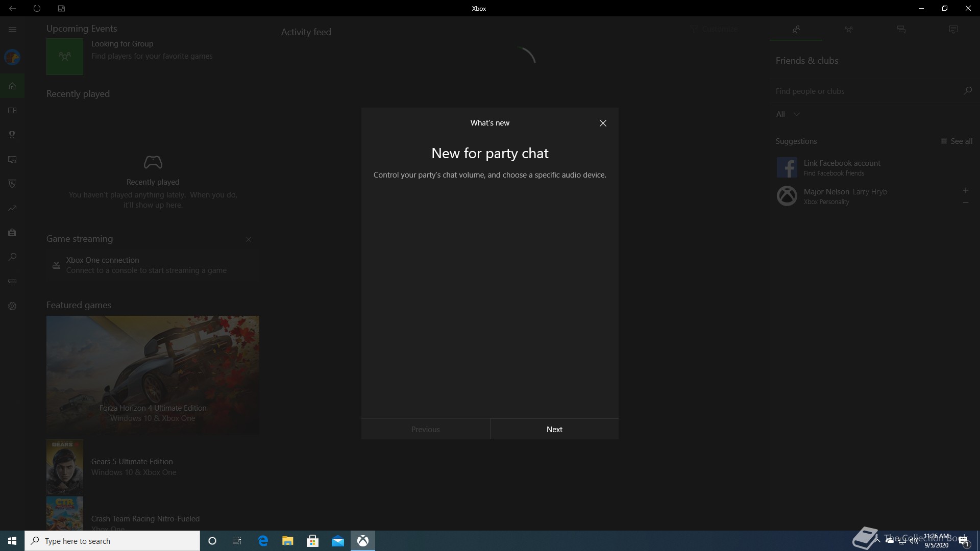The width and height of the screenshot is (980, 551).
Task: Open File Explorer from the taskbar
Action: point(288,541)
